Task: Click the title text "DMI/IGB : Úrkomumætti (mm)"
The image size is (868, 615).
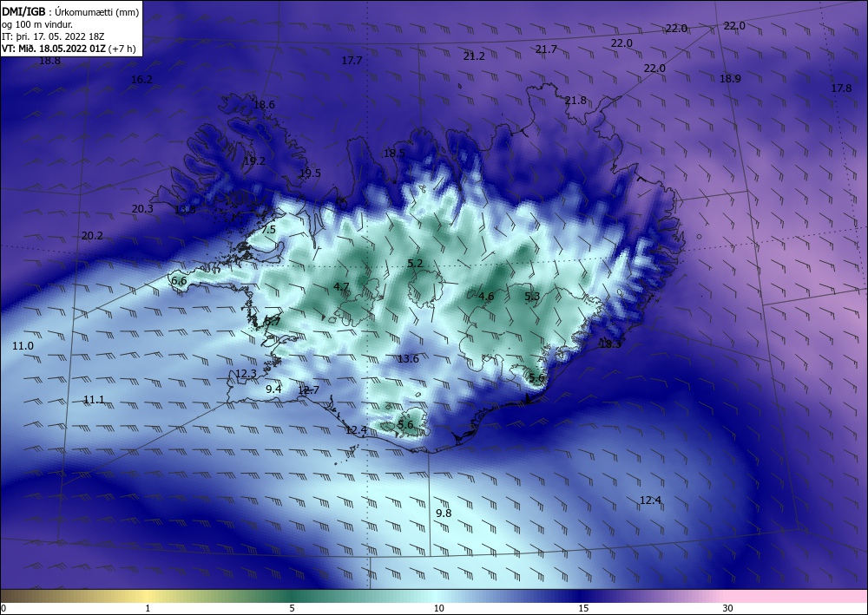Action: 70,11
